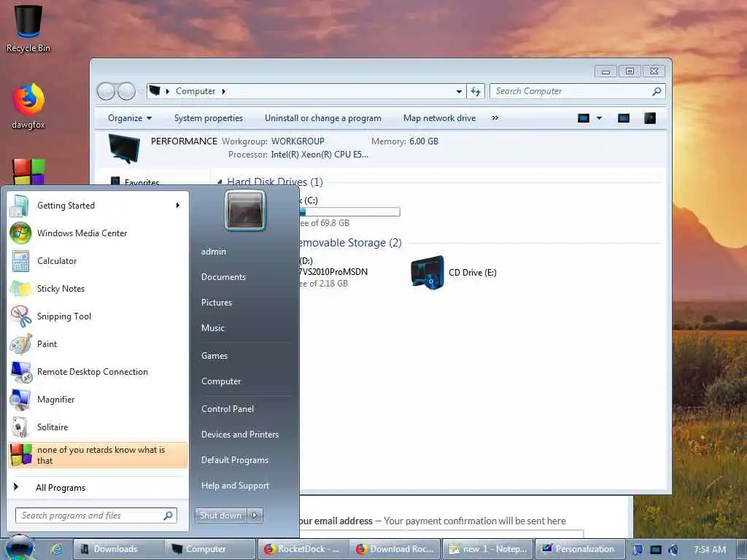Open Games from Start menu
747x560 pixels.
pyautogui.click(x=214, y=356)
